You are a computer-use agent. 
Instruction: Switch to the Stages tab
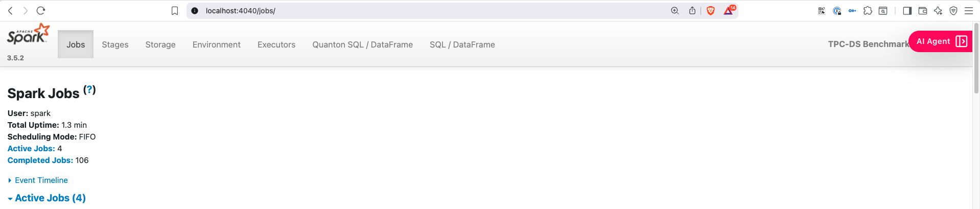coord(115,44)
